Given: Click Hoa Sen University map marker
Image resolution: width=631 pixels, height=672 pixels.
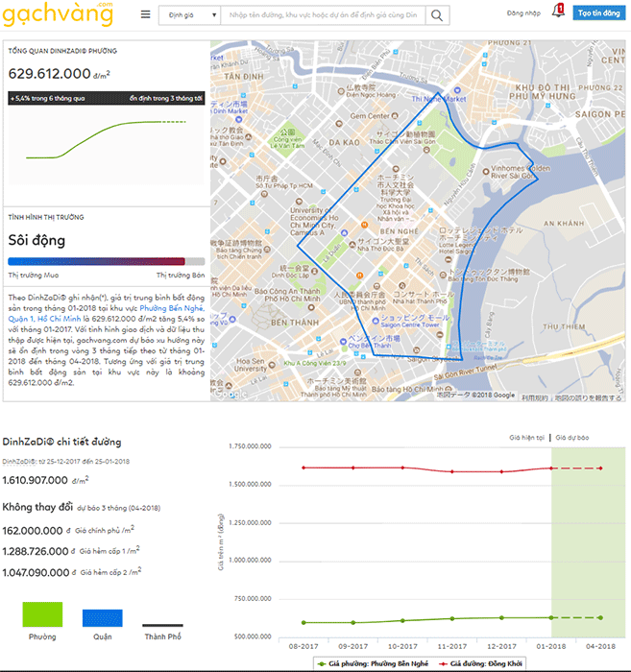Looking at the screenshot, I should pyautogui.click(x=272, y=365).
